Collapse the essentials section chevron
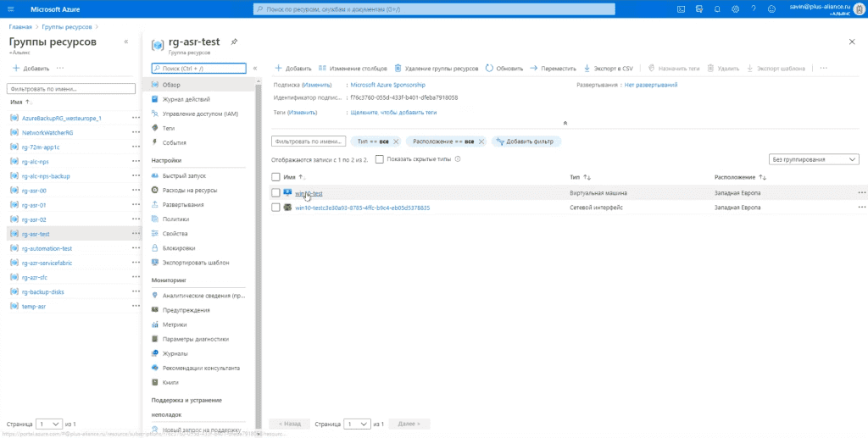 pyautogui.click(x=565, y=123)
